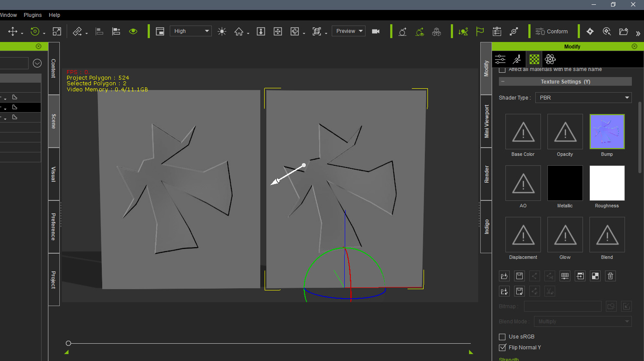Select the Scale object tool
The image size is (644, 361).
point(57,31)
